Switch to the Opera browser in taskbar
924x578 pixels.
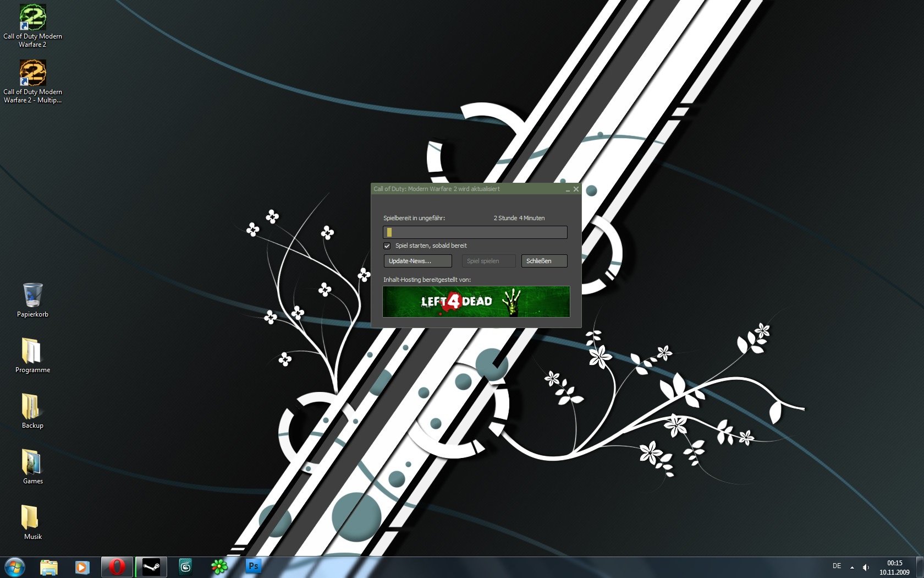coord(117,567)
